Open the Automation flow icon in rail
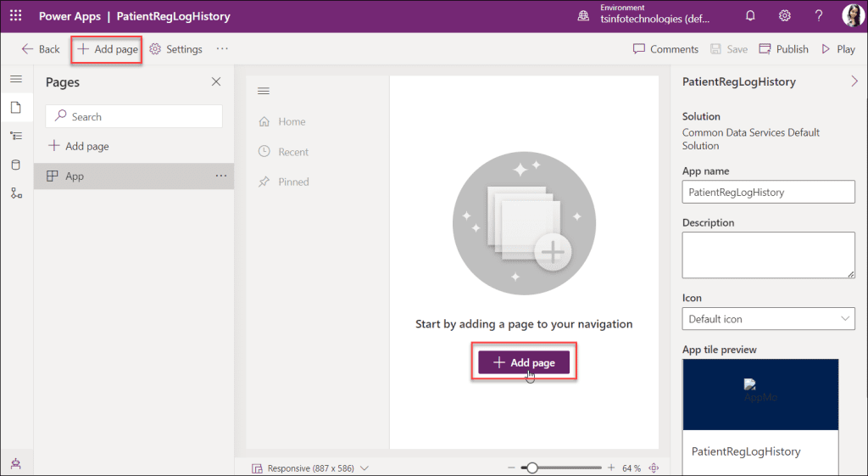 tap(16, 193)
